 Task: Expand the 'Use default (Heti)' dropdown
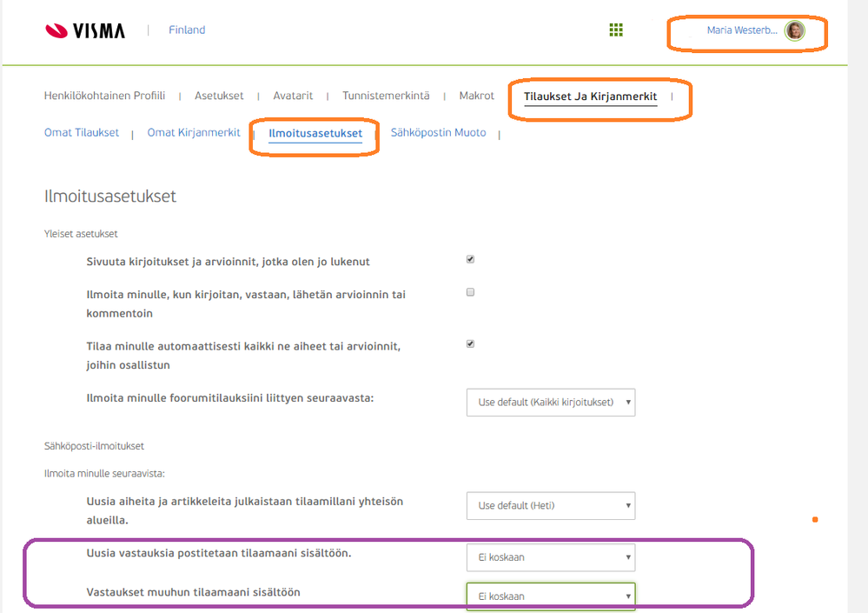tap(550, 506)
